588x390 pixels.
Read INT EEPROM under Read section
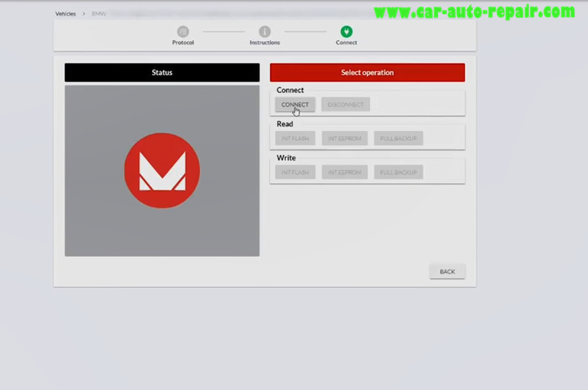click(x=345, y=138)
